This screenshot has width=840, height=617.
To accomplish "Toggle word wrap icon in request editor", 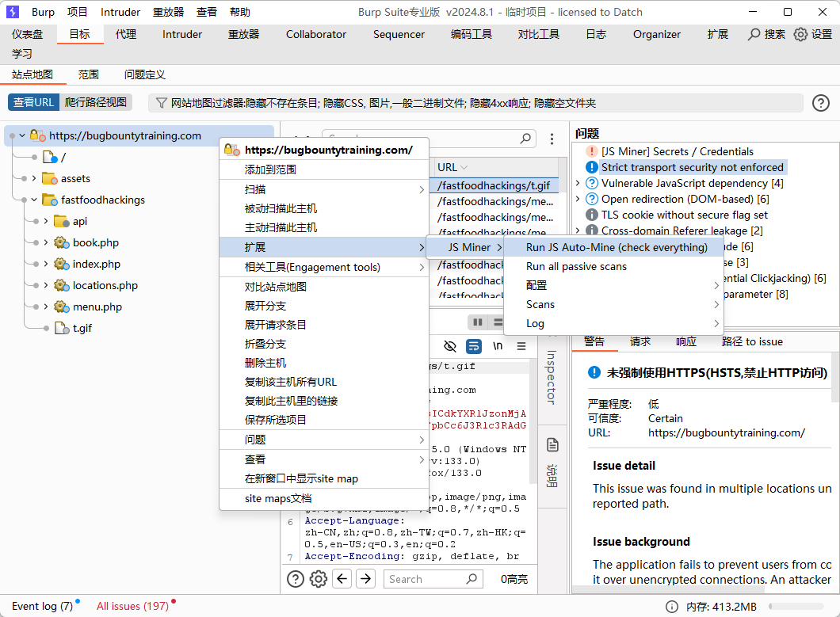I will (474, 347).
